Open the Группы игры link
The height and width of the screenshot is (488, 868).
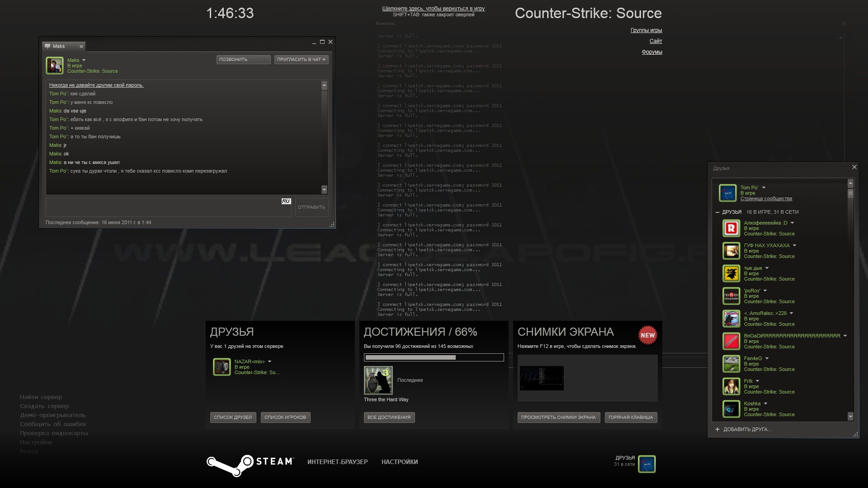click(646, 30)
